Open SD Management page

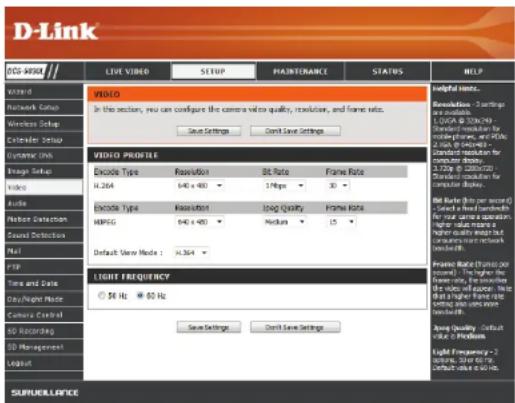point(44,347)
